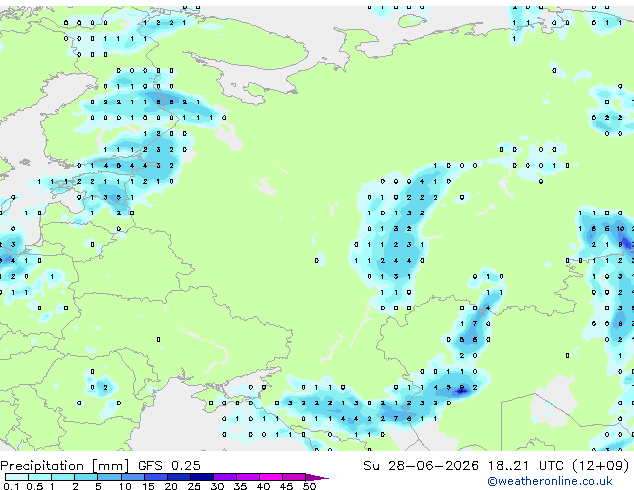Viewport: 634px width, 490px height.
Task: Click the '(12+09)' forecast run label
Action: pos(601,466)
